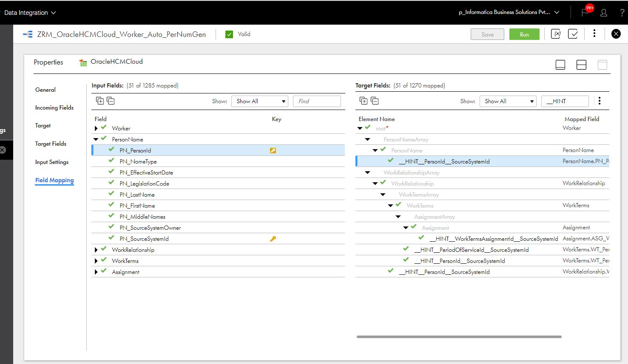Open the input fields Show All dropdown

point(259,101)
